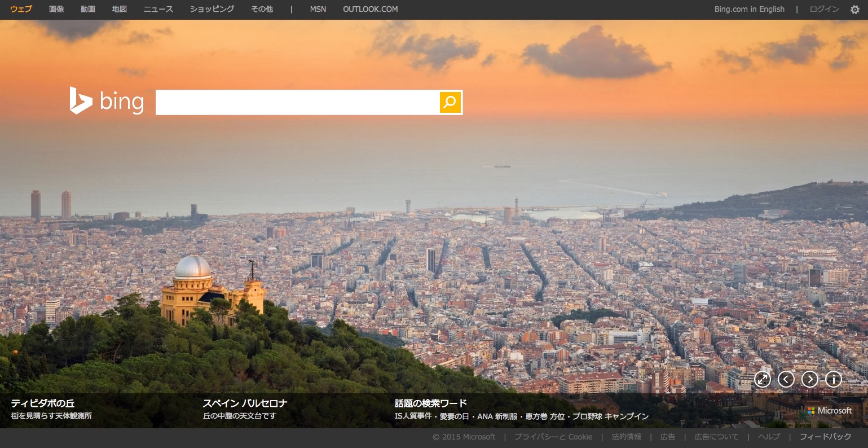Show next background image
This screenshot has width=868, height=448.
pos(810,379)
